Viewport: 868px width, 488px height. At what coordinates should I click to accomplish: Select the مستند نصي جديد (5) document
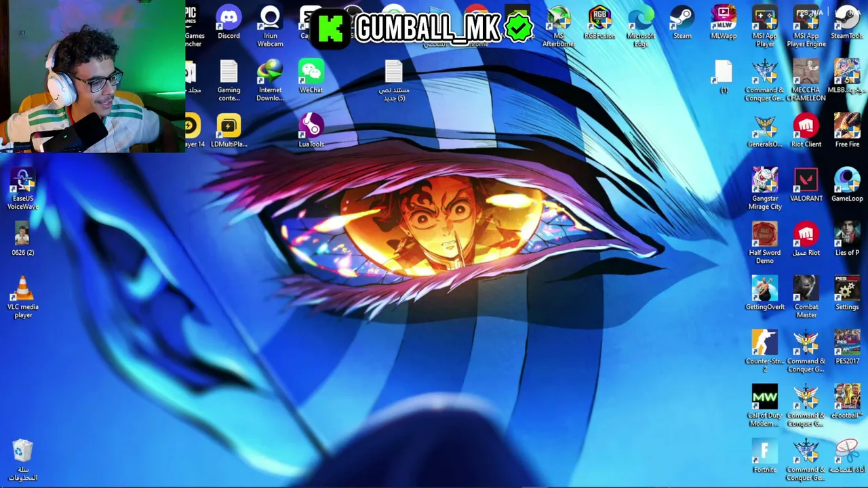(x=393, y=81)
